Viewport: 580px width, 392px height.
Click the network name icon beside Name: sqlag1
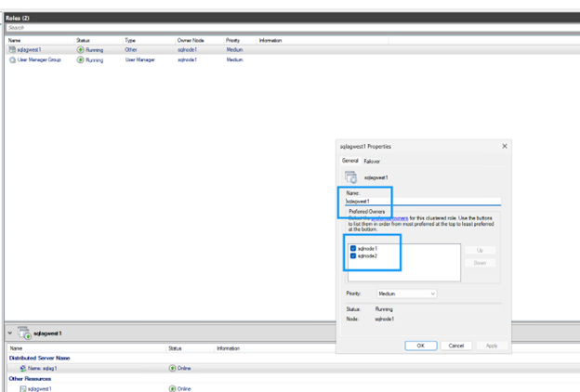[x=23, y=369]
